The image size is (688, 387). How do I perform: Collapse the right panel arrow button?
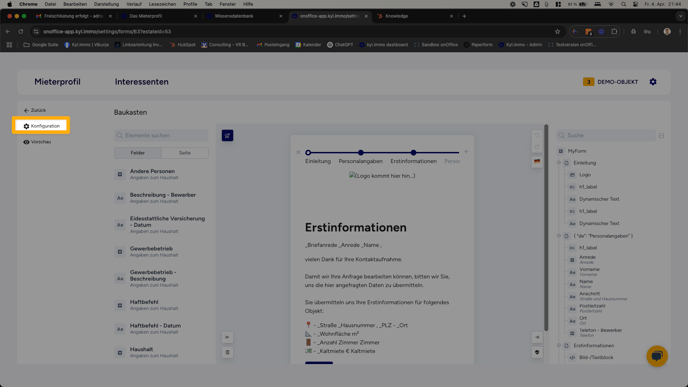pyautogui.click(x=537, y=337)
